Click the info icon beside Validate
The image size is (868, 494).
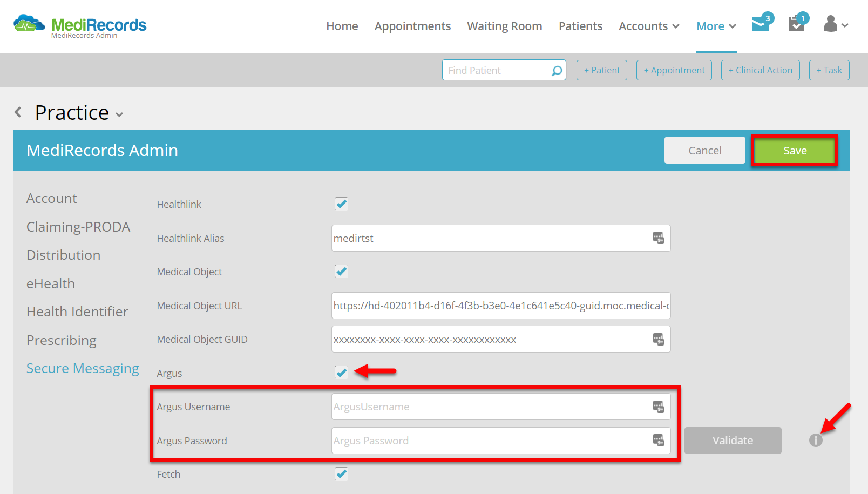[x=816, y=441]
